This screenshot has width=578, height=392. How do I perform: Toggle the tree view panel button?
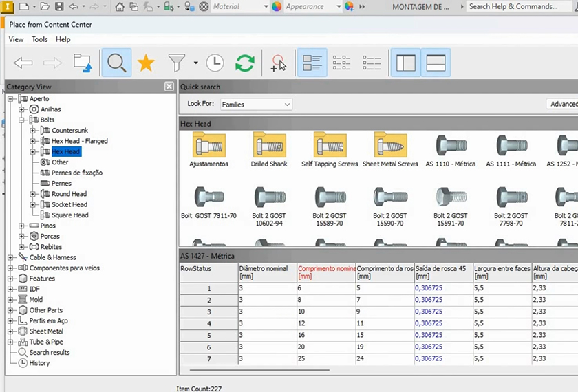click(x=406, y=63)
